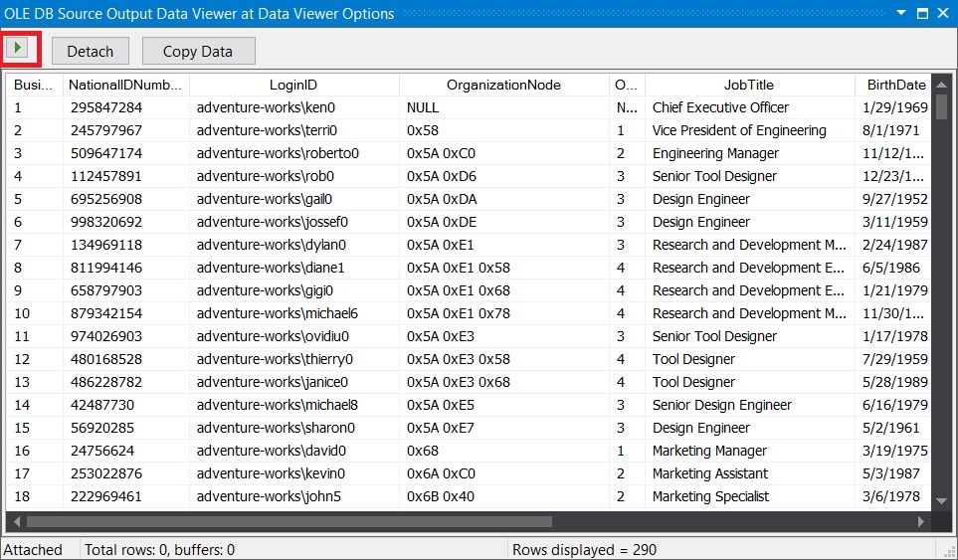
Task: Click 'Rows displayed = 290' status text
Action: [x=584, y=550]
